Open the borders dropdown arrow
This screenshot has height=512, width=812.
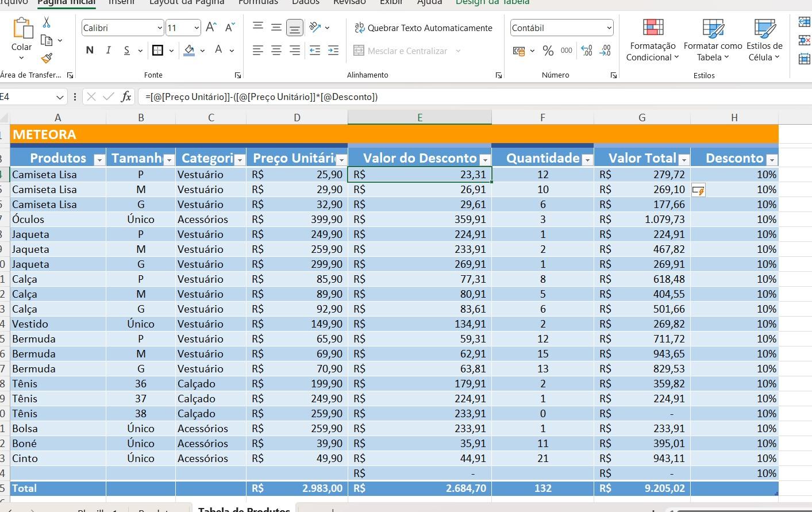click(x=171, y=51)
